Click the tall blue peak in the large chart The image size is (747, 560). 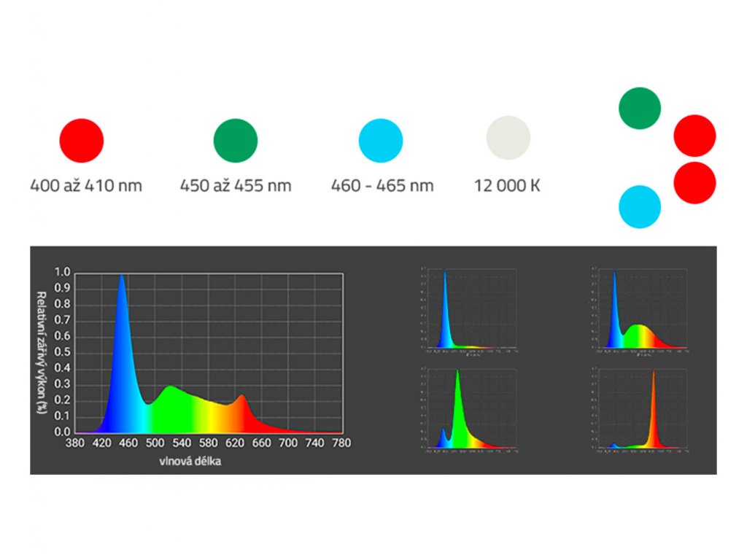coord(121,328)
